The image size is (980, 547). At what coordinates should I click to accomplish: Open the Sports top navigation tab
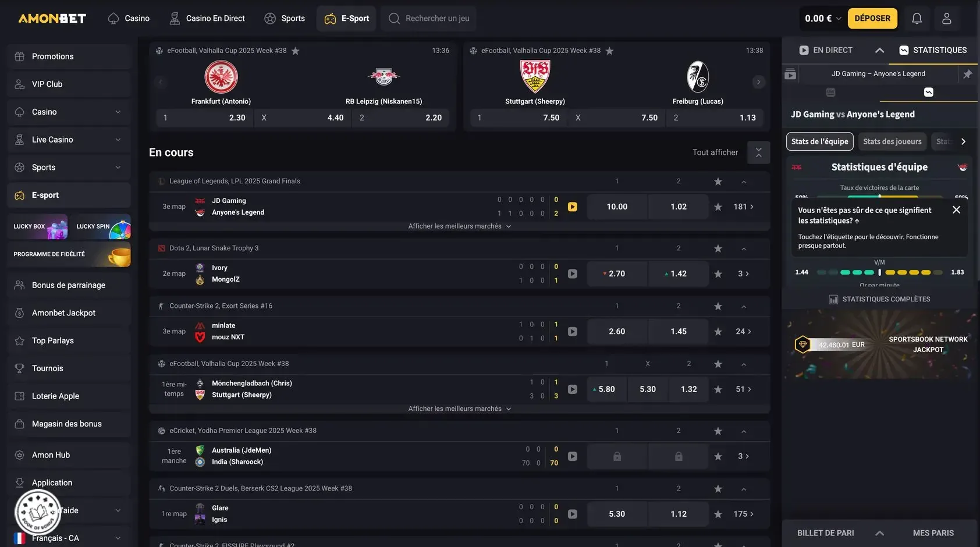click(285, 19)
